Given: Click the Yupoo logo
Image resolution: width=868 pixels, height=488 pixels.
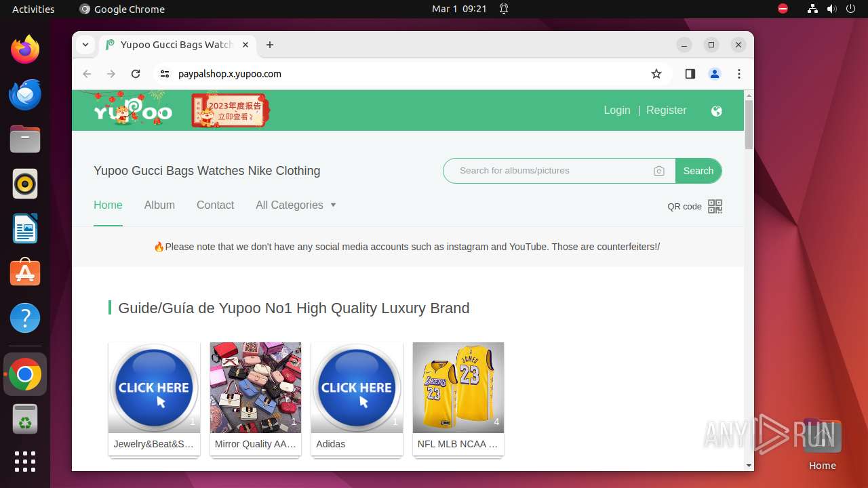Looking at the screenshot, I should [x=132, y=110].
